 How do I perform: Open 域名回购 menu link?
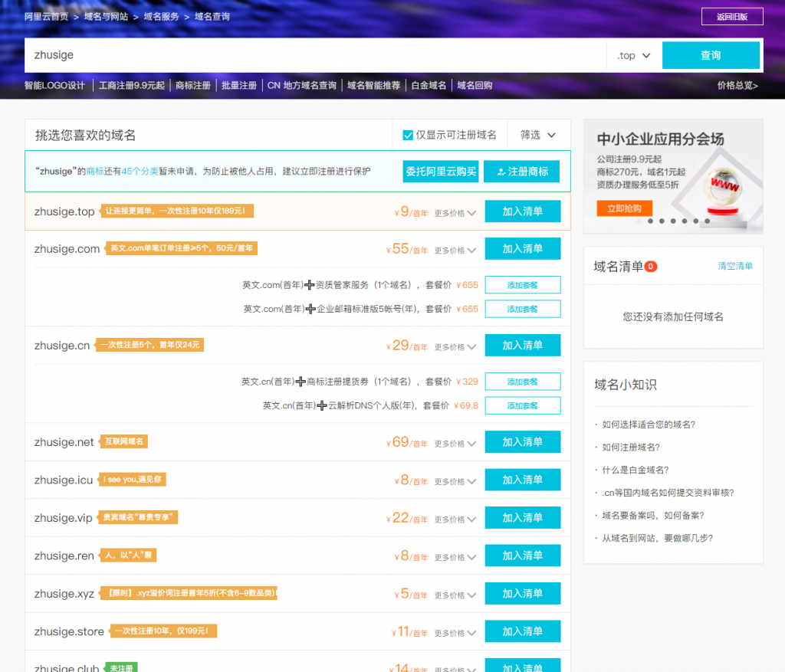[475, 86]
